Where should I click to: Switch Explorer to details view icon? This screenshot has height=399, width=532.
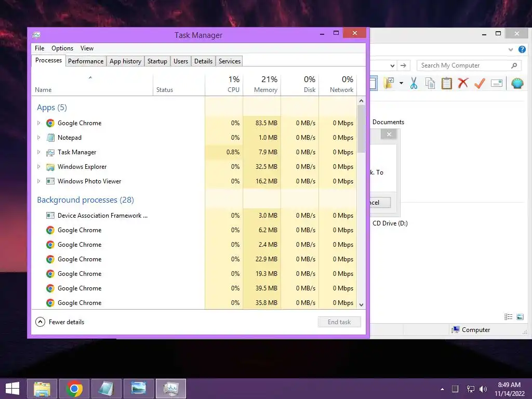click(x=508, y=317)
